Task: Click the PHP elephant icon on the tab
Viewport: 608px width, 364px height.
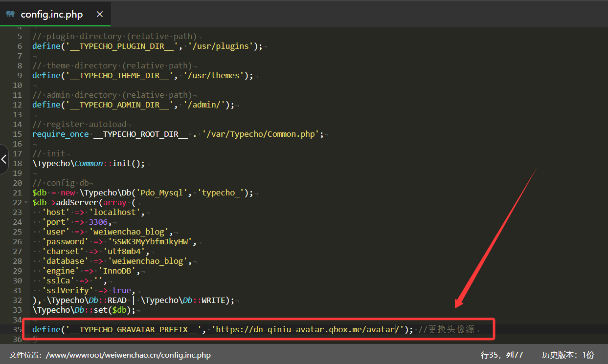Action: click(x=10, y=14)
